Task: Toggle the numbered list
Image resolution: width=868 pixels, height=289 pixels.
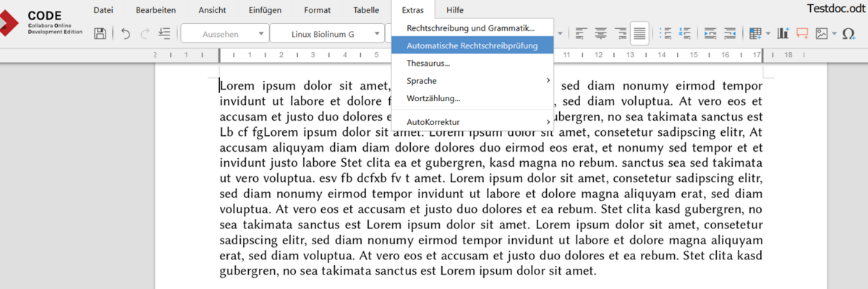Action: 686,33
